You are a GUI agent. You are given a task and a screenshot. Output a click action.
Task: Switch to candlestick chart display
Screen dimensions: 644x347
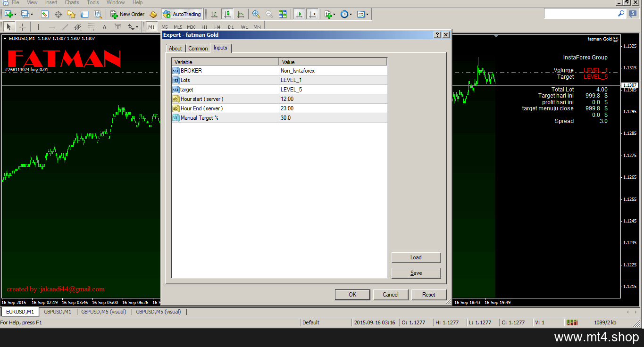pos(227,14)
